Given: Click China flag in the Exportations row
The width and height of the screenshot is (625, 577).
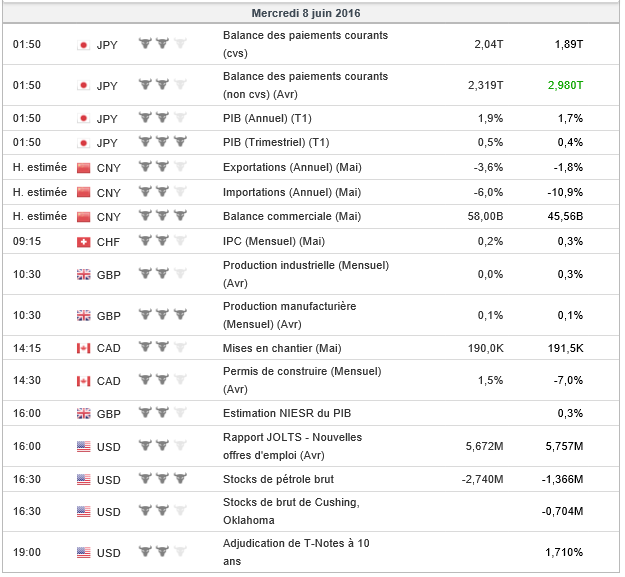Looking at the screenshot, I should click(84, 167).
